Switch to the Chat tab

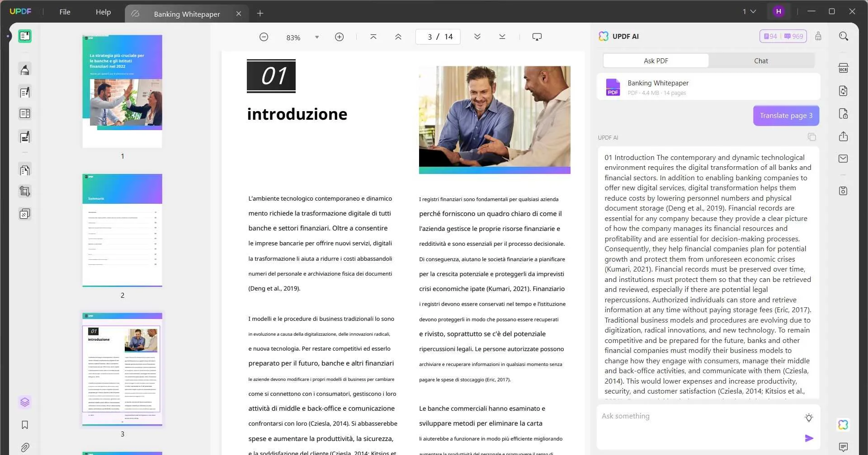tap(761, 61)
